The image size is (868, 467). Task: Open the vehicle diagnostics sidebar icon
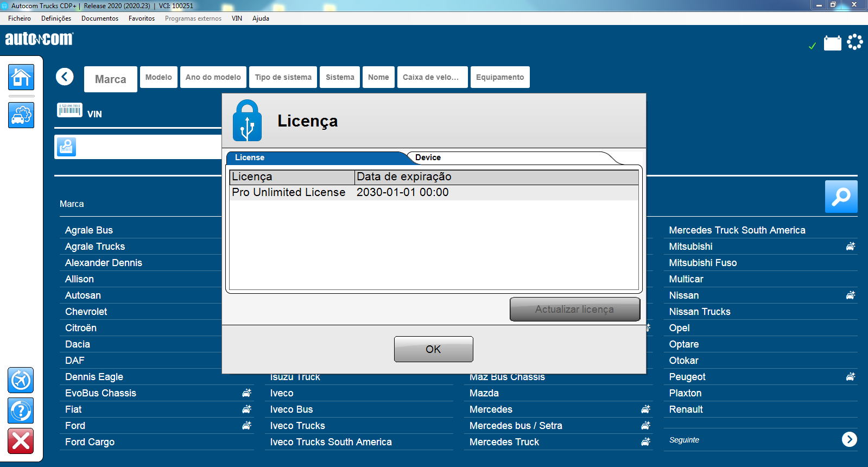click(x=21, y=115)
